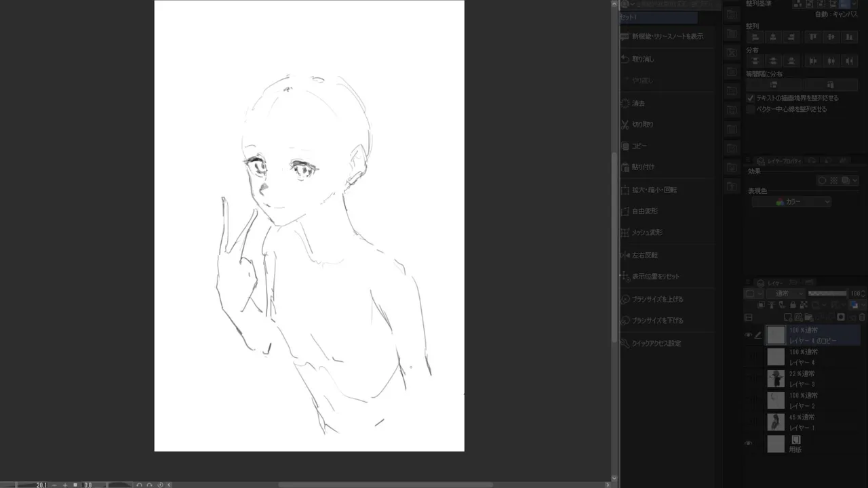Switch to the レイヤープロパティ tab
This screenshot has width=868, height=488.
[x=780, y=161]
